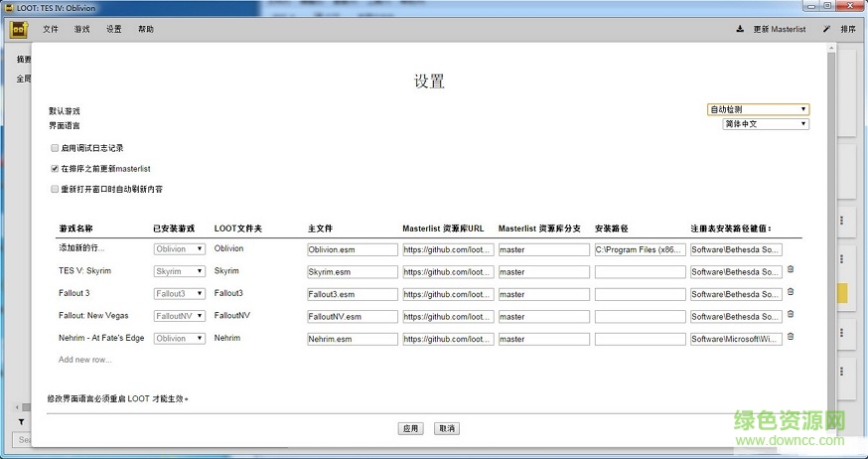Image resolution: width=868 pixels, height=459 pixels.
Task: Delete the Nehrim row with trash icon
Action: 791,337
